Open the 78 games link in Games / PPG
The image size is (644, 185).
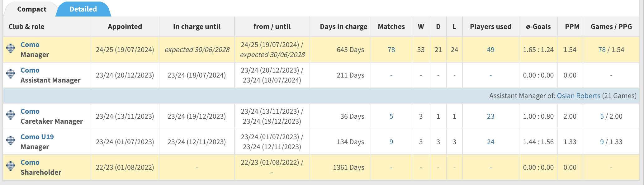tap(602, 50)
